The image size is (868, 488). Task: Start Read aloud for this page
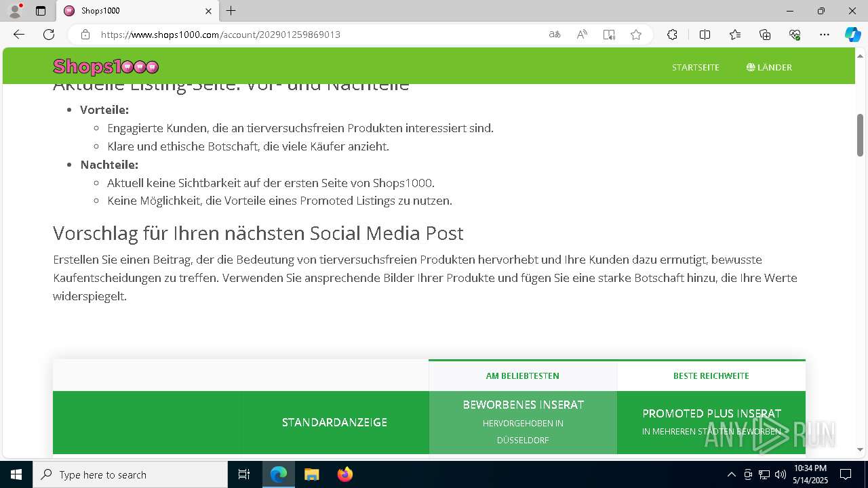pos(582,35)
